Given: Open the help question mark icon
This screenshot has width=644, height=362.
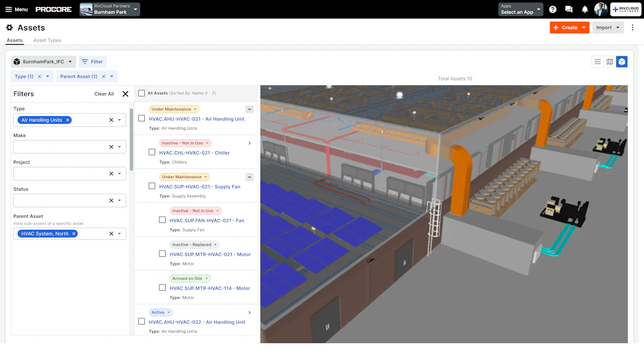Looking at the screenshot, I should pos(553,9).
